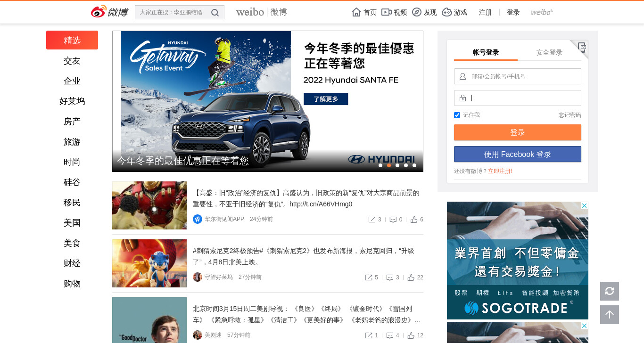This screenshot has height=343, width=644.
Task: Toggle the 记住我 checkbox
Action: coord(457,115)
